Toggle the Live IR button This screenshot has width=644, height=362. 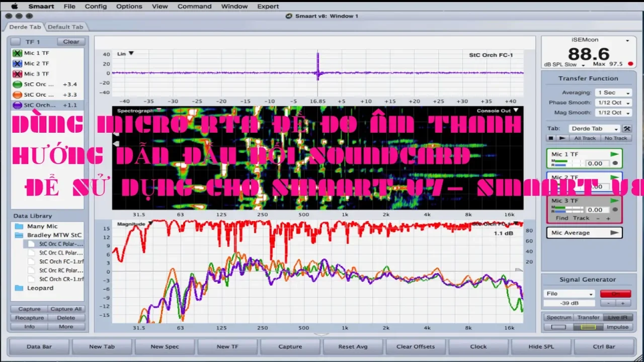point(617,317)
